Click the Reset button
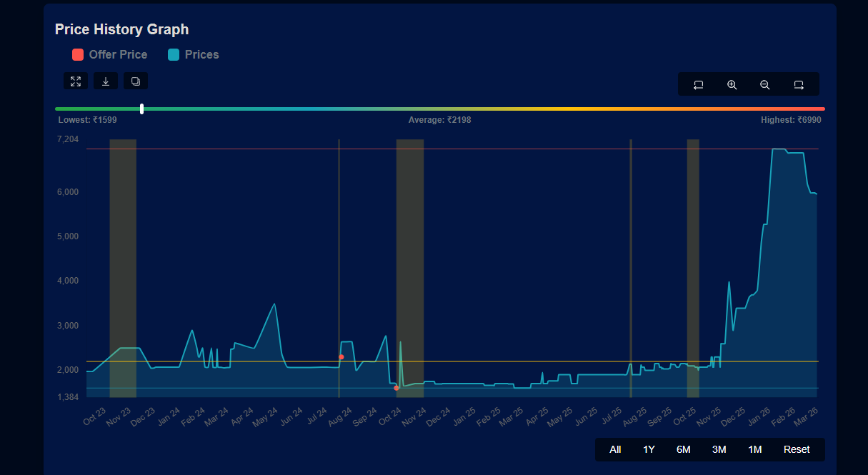868x475 pixels. click(796, 449)
